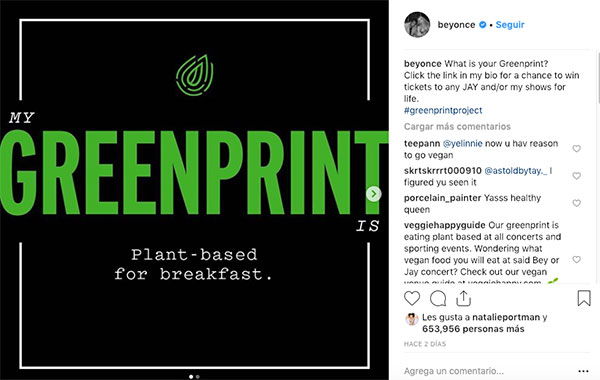This screenshot has width=600, height=380.
Task: Open @yelinnie mention link
Action: click(462, 144)
